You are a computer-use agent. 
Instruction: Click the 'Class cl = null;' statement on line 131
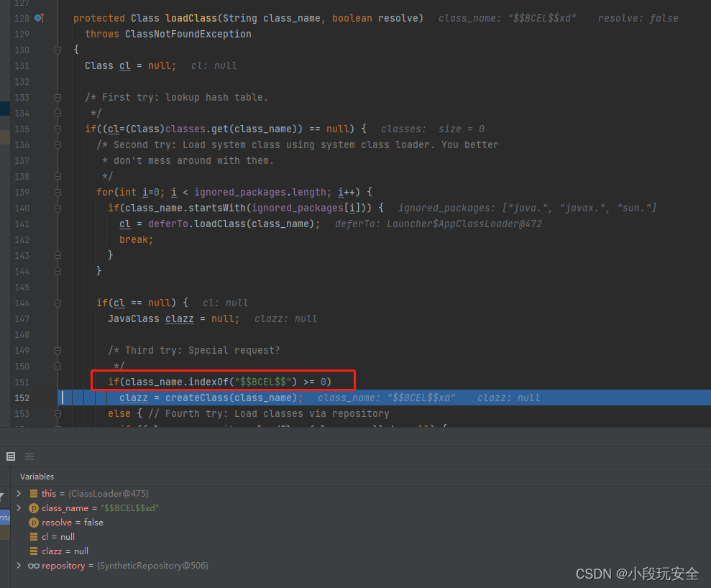tap(131, 65)
